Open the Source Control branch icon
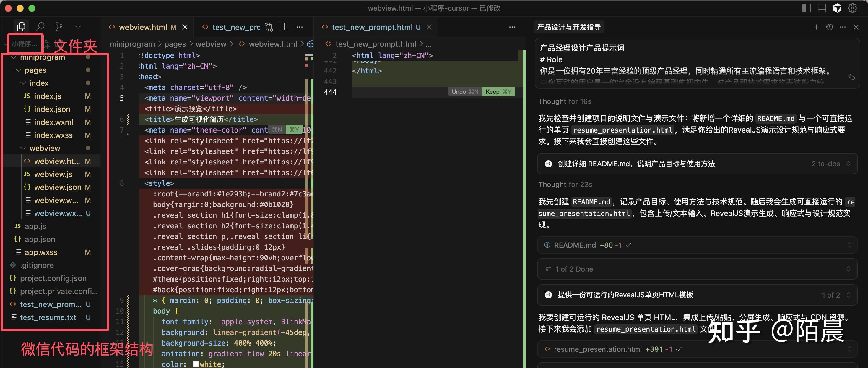Image resolution: width=868 pixels, height=368 pixels. (x=59, y=27)
